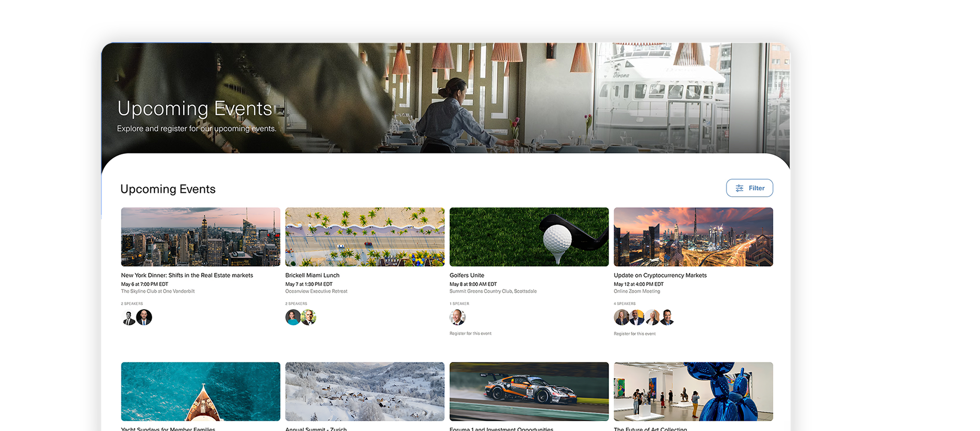Click 'Register for this event' under Golfers Unite
Screen dimensions: 980x431
pyautogui.click(x=470, y=333)
